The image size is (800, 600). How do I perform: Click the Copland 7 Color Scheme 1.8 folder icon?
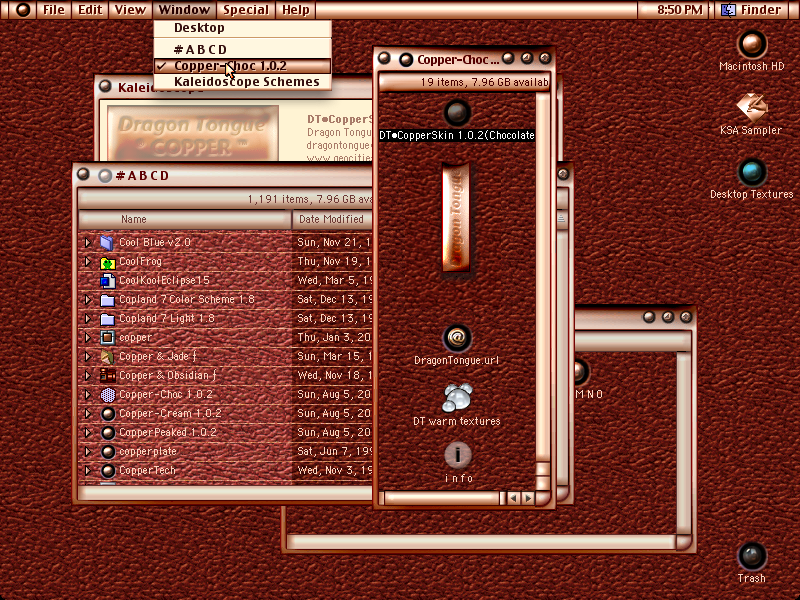pos(107,299)
